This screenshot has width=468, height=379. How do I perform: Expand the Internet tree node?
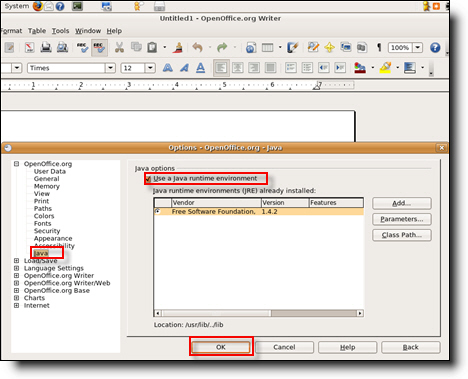pos(16,305)
